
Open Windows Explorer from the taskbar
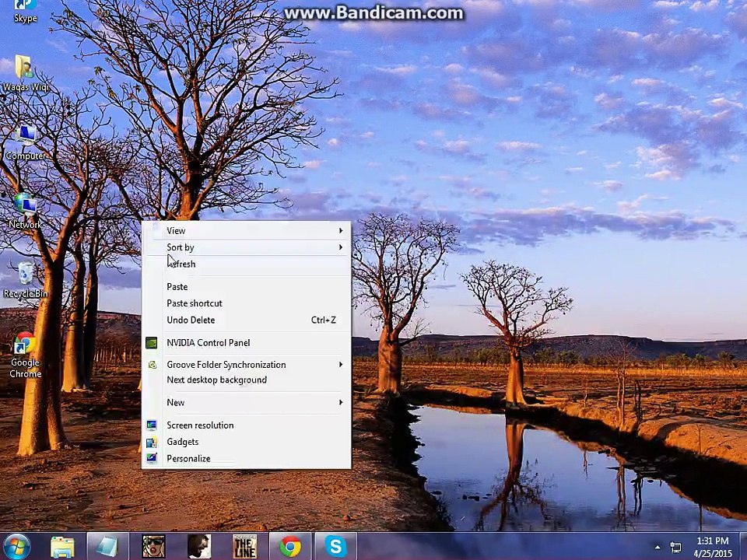point(62,547)
